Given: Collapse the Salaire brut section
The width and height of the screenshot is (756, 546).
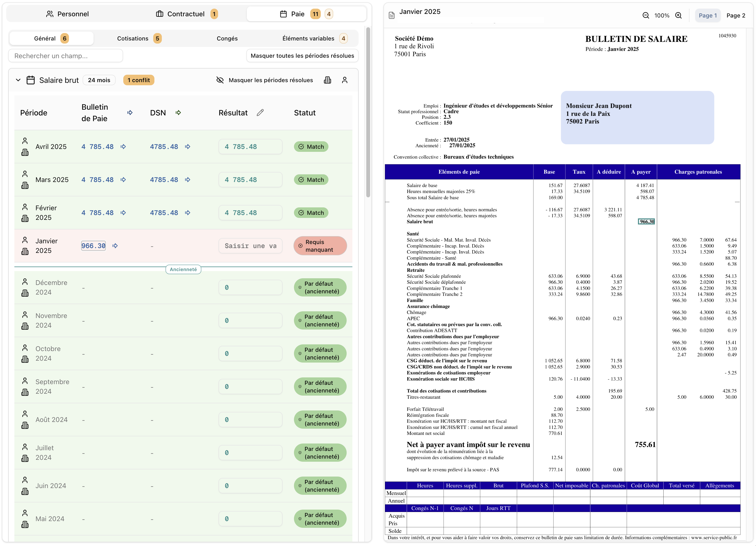Looking at the screenshot, I should (x=18, y=80).
